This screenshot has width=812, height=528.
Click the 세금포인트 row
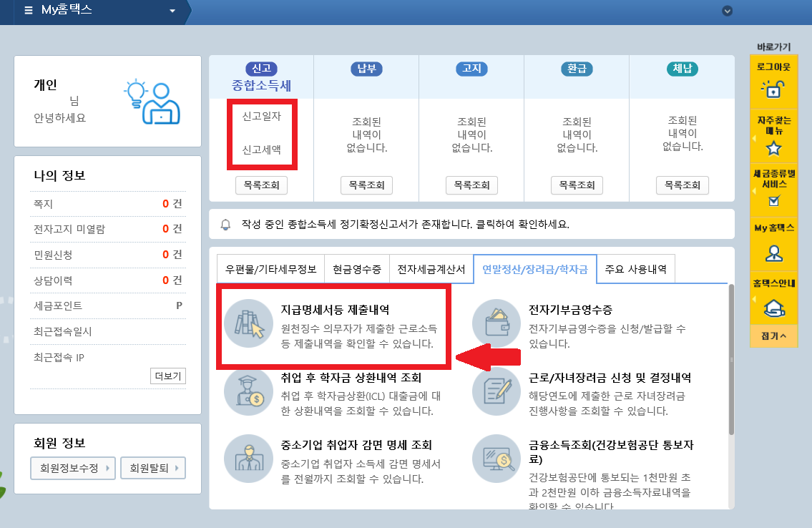pos(108,305)
